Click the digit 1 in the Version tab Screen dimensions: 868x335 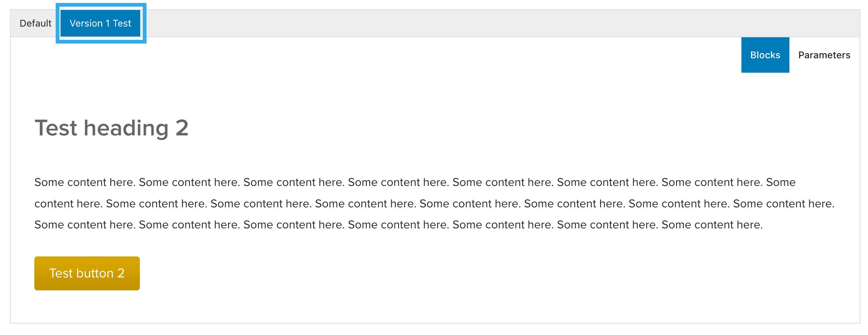(108, 23)
